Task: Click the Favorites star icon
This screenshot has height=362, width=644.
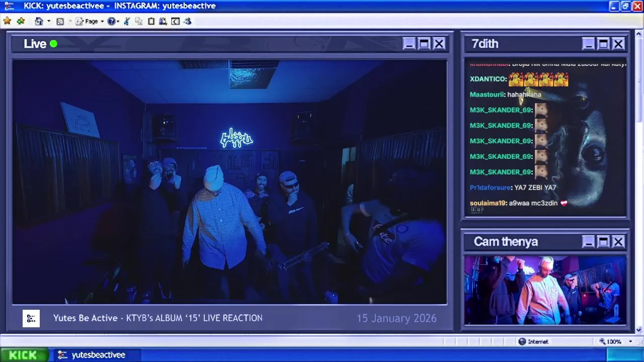Action: [x=7, y=21]
